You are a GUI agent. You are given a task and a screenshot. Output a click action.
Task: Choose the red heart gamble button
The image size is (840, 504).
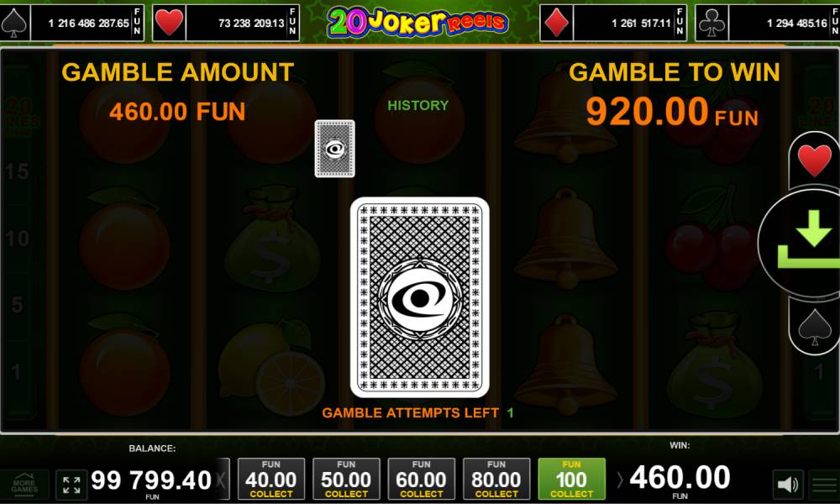click(814, 160)
